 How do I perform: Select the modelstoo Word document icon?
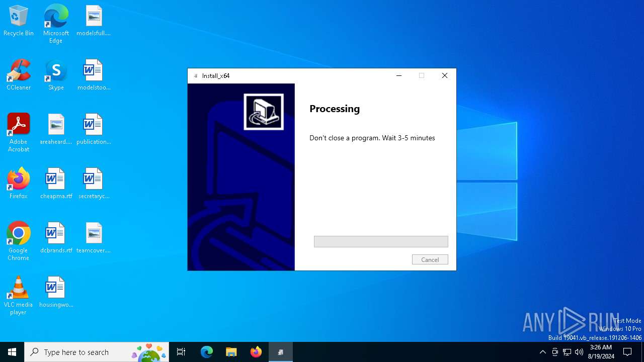coord(94,75)
